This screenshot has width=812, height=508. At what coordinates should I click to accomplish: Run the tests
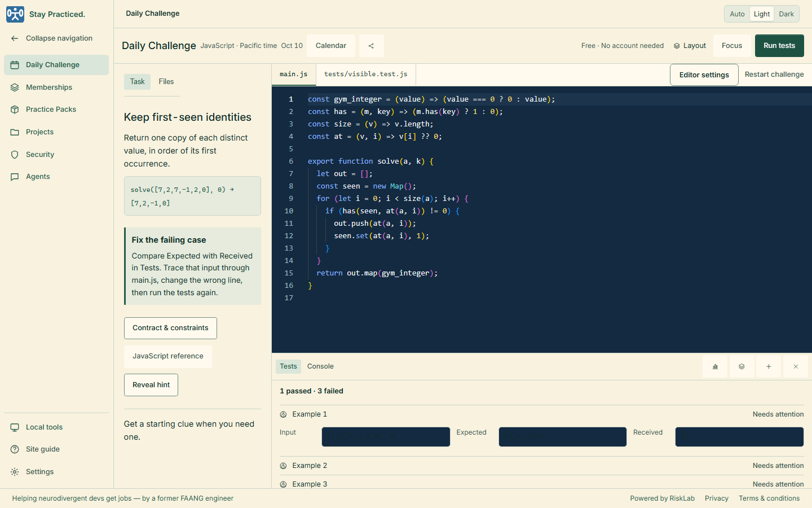pyautogui.click(x=779, y=46)
